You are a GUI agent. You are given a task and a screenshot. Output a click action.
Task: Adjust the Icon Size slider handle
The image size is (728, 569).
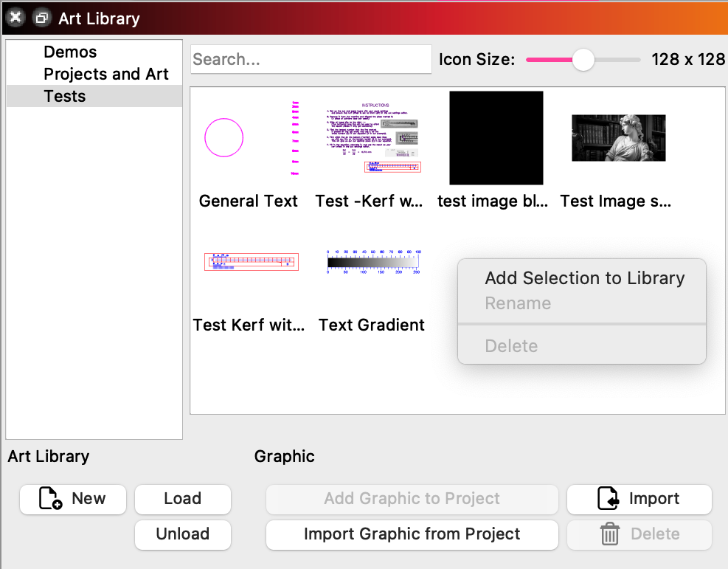[583, 59]
